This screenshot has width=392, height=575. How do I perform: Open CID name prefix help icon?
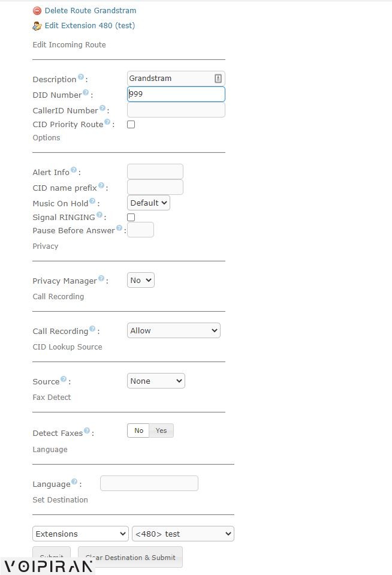(101, 185)
